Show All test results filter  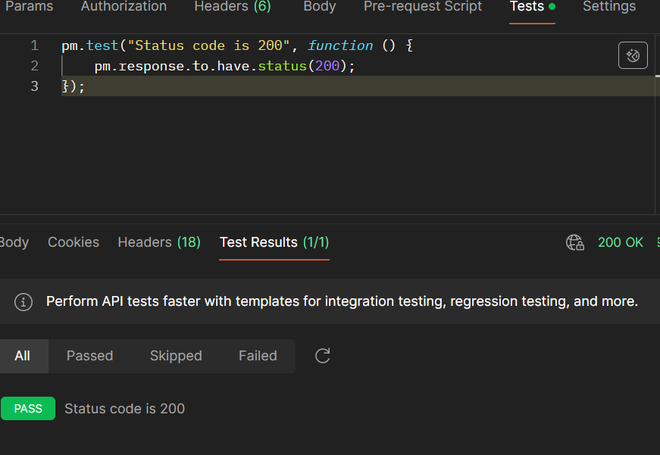point(22,356)
